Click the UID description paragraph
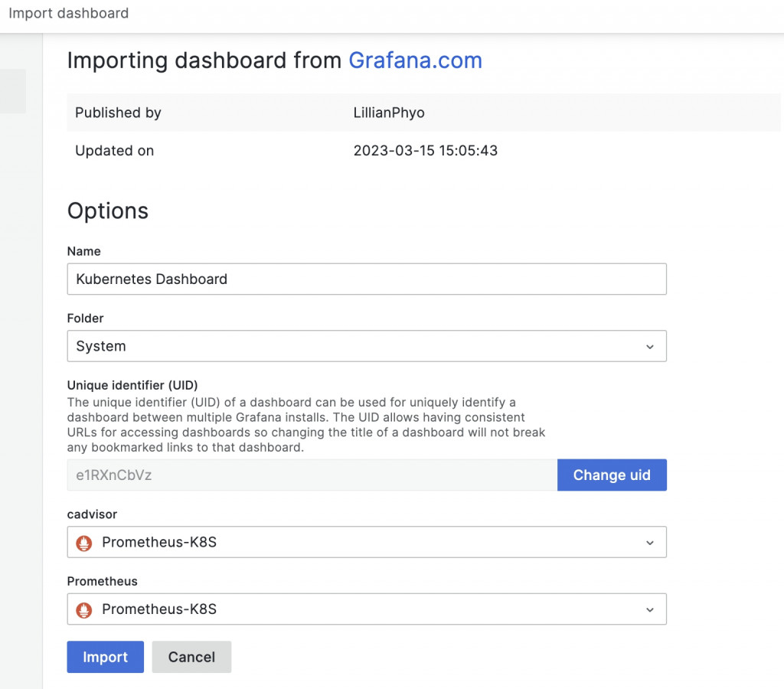 point(306,424)
